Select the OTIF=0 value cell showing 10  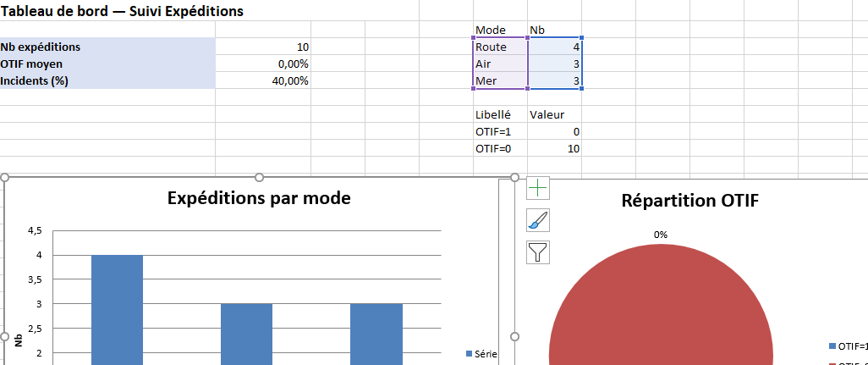[555, 149]
